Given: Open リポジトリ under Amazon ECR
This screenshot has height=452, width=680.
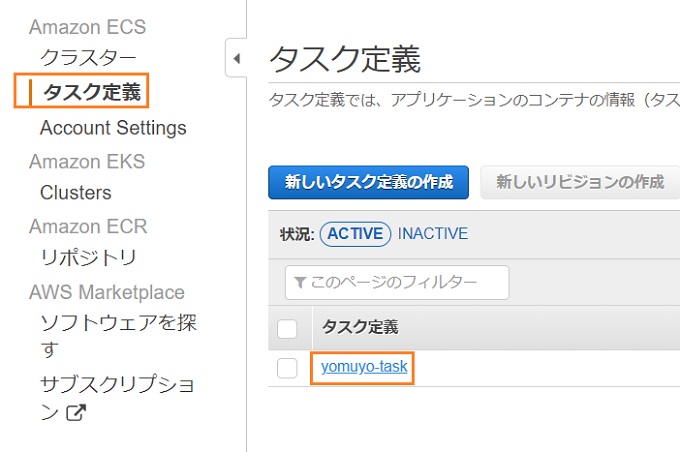Looking at the screenshot, I should (88, 258).
